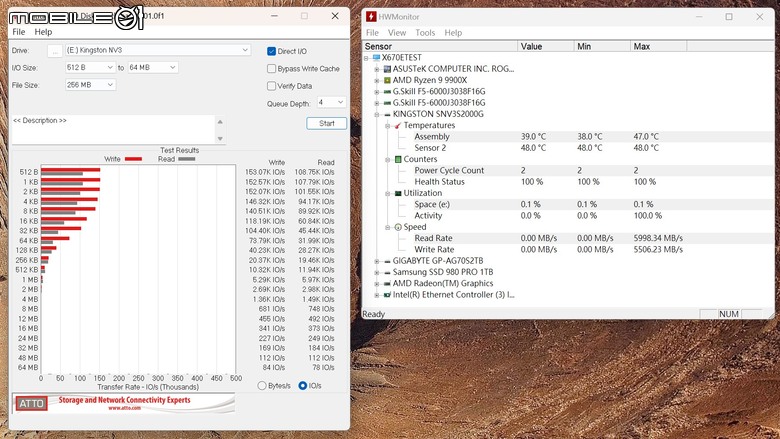This screenshot has height=439, width=780.
Task: Expand the ASUSTeK COMPUTER node
Action: [377, 70]
